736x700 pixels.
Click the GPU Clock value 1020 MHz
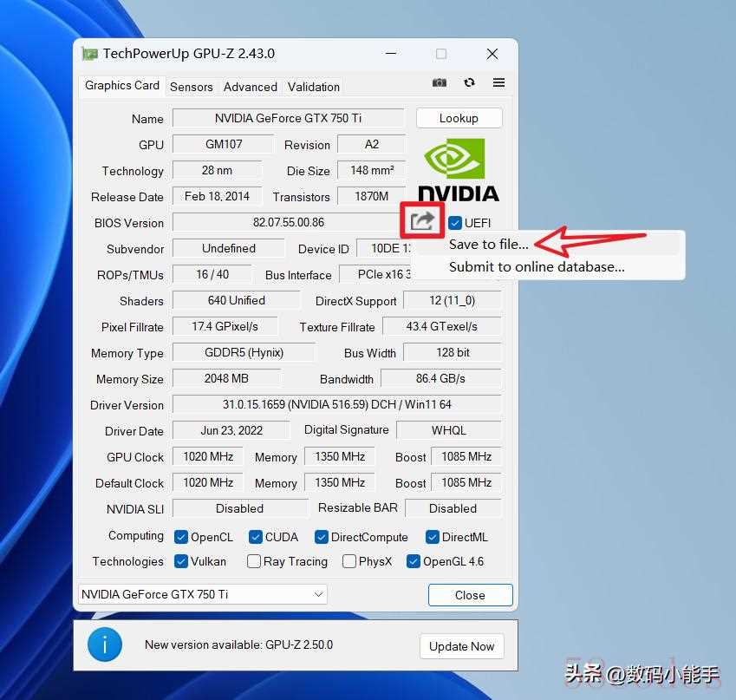click(x=208, y=456)
